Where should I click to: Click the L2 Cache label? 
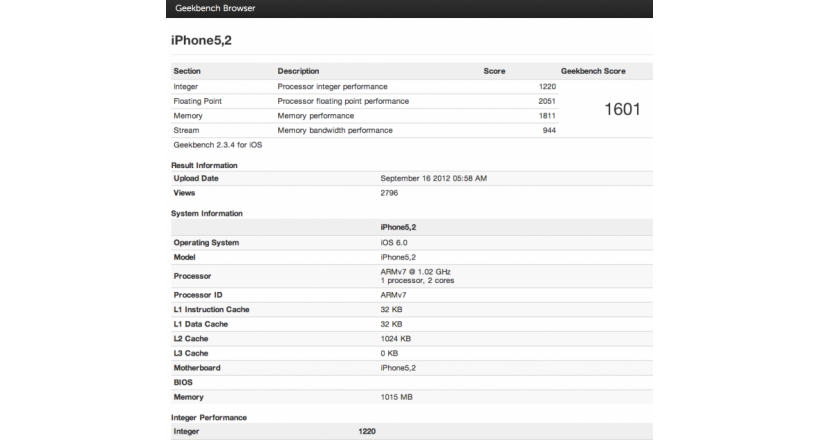(191, 339)
